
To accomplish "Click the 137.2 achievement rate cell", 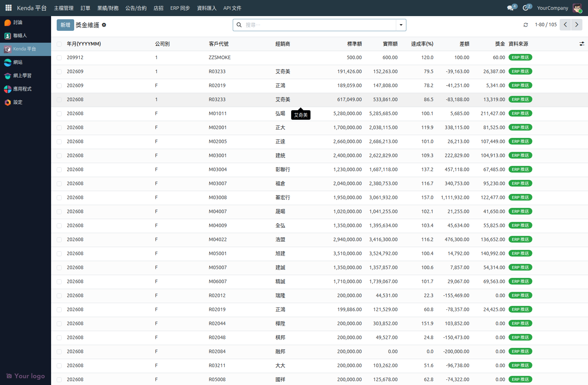I will pyautogui.click(x=427, y=169).
